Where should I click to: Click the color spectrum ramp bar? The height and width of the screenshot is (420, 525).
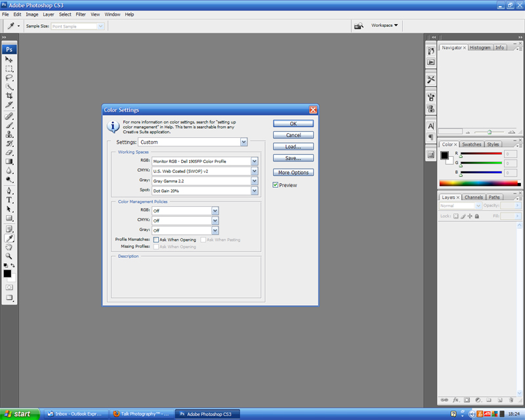pyautogui.click(x=478, y=184)
